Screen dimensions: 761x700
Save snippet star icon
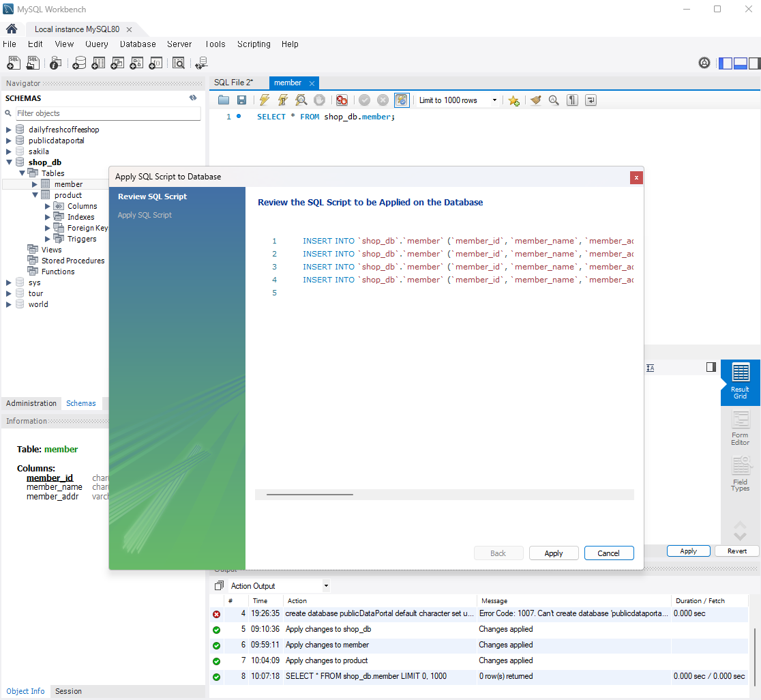pyautogui.click(x=513, y=100)
